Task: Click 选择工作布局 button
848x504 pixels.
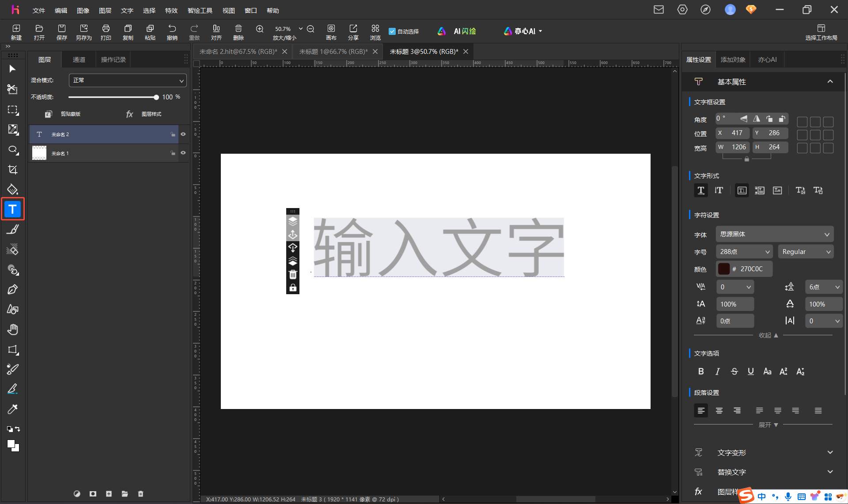Action: (821, 32)
